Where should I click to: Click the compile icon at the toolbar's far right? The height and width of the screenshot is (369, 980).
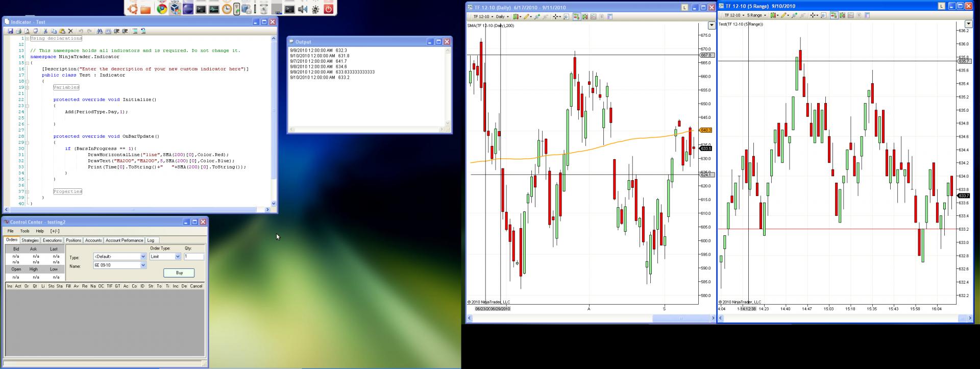143,31
